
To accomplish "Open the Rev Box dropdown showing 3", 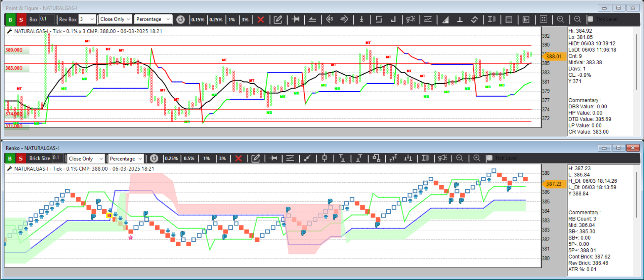I will coord(87,19).
